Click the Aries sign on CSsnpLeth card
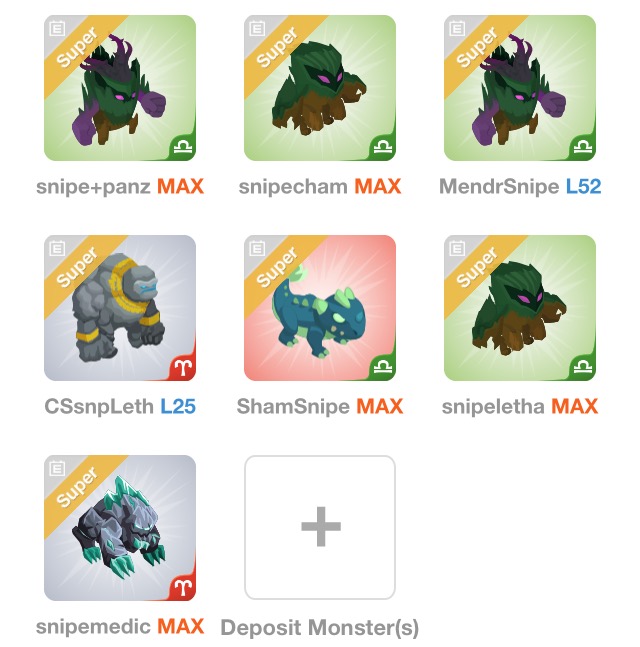The image size is (640, 647). pos(183,367)
